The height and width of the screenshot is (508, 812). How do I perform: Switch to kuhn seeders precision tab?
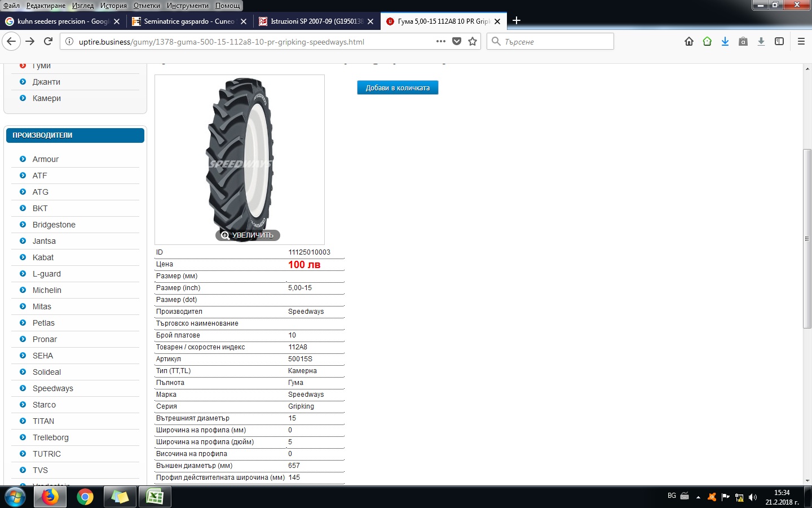[x=62, y=21]
